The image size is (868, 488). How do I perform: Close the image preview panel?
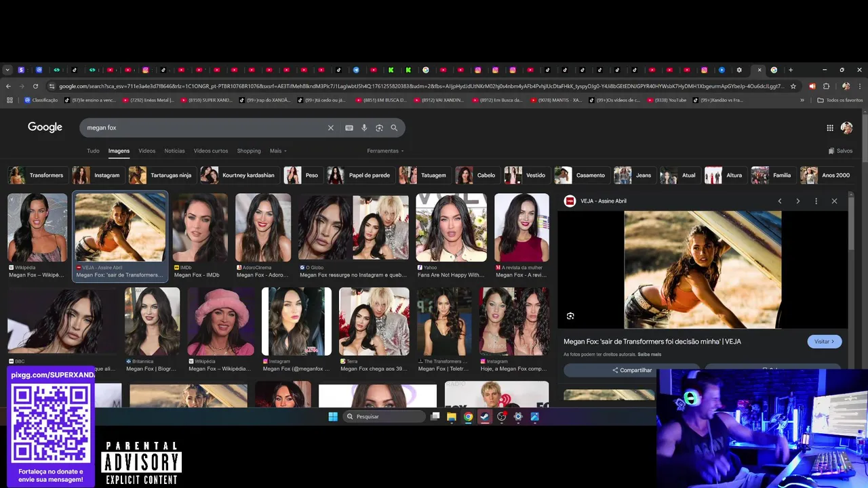pyautogui.click(x=835, y=201)
